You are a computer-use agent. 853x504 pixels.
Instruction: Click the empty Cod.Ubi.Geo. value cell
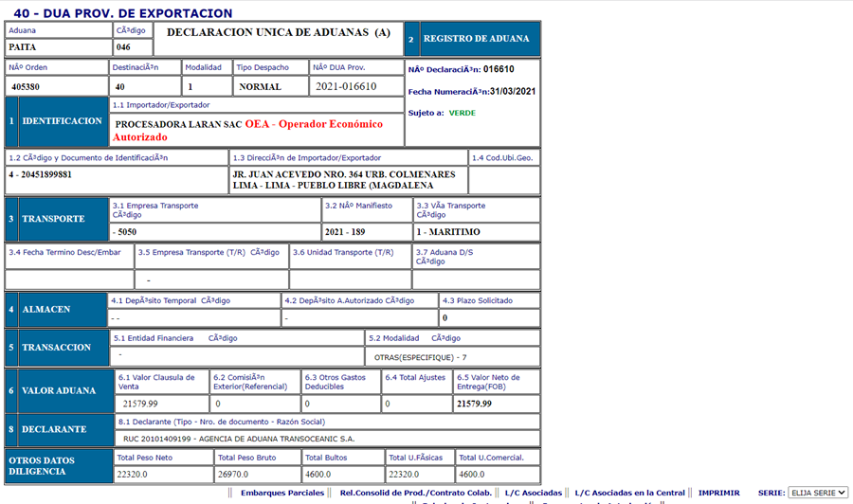tap(504, 180)
